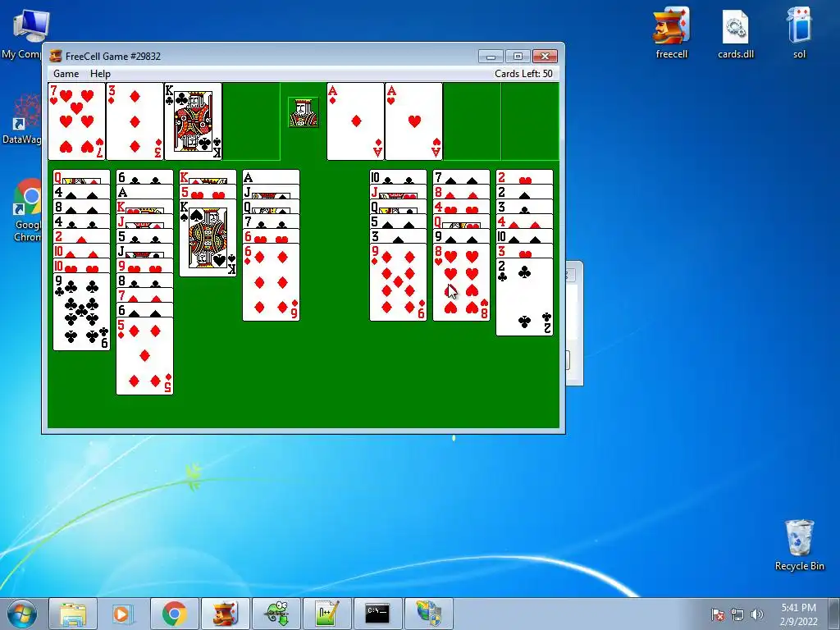Click the network tray icon
Screen dimensions: 840x630
(x=737, y=614)
